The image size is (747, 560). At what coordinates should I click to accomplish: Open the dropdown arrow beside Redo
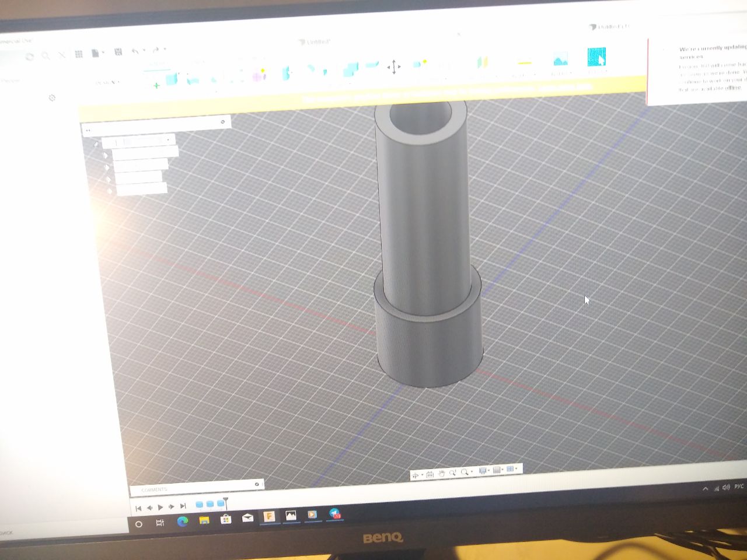pos(165,50)
